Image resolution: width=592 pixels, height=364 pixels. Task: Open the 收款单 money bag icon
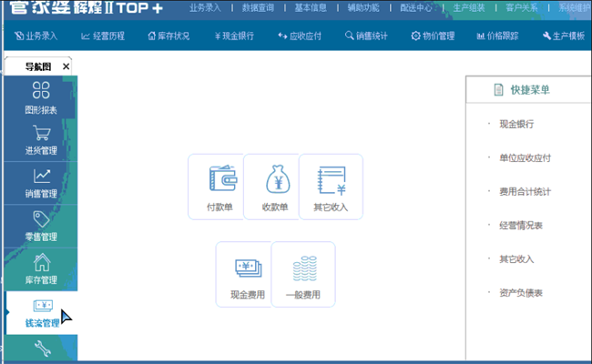[275, 187]
